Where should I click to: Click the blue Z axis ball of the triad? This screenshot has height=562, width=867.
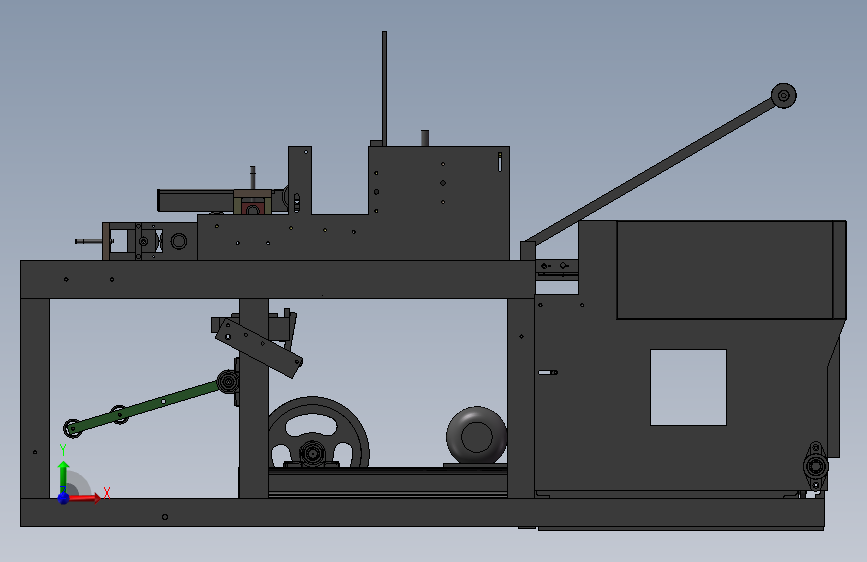coord(64,498)
